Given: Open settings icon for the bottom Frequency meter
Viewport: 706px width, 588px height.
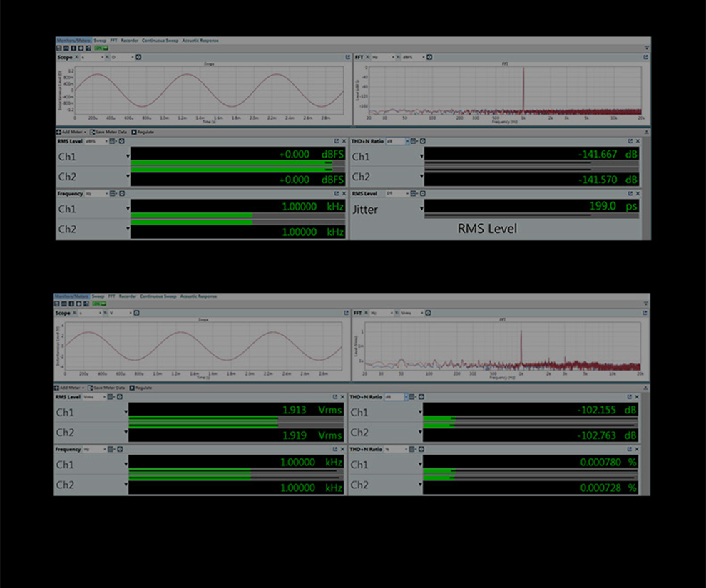Looking at the screenshot, I should pos(120,449).
